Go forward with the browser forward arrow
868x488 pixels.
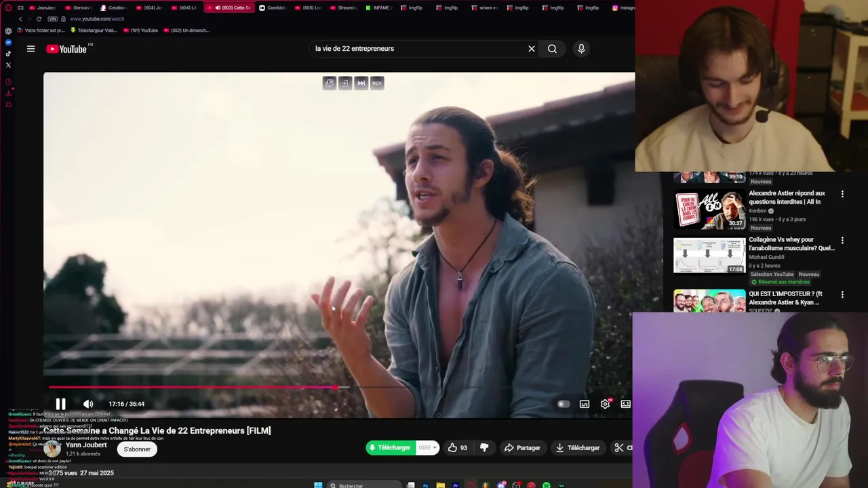(29, 19)
